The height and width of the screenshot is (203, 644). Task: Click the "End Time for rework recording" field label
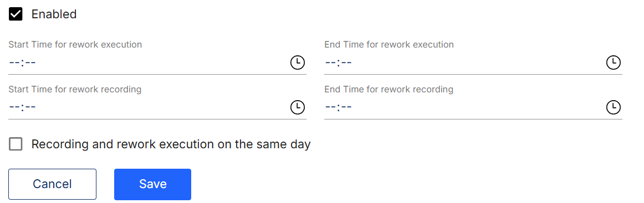tap(389, 89)
